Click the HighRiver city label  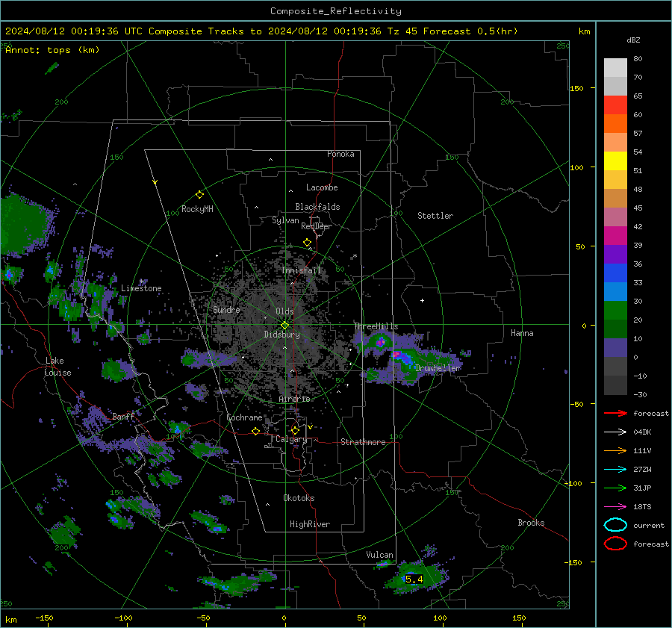click(310, 524)
